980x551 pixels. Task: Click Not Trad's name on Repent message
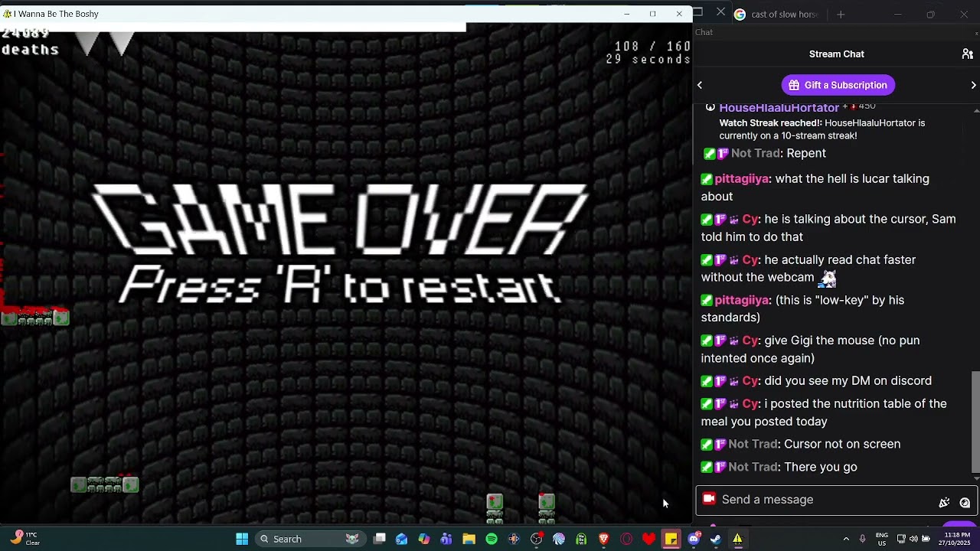755,153
